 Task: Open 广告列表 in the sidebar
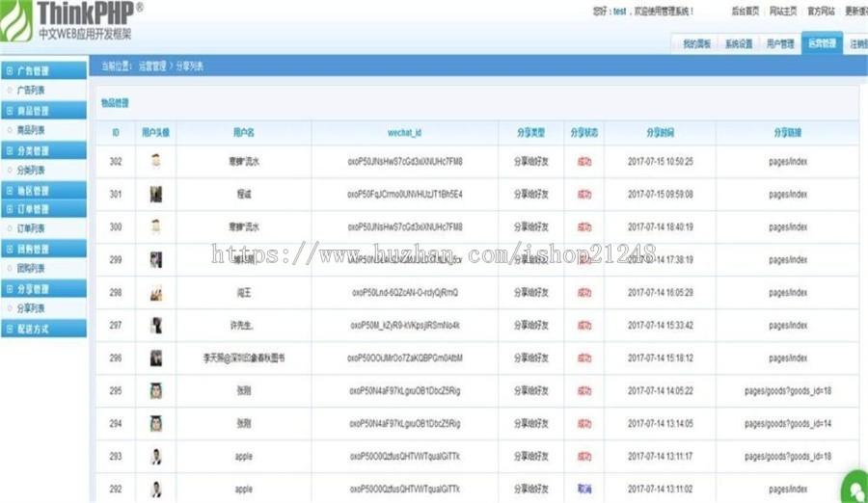tap(31, 91)
